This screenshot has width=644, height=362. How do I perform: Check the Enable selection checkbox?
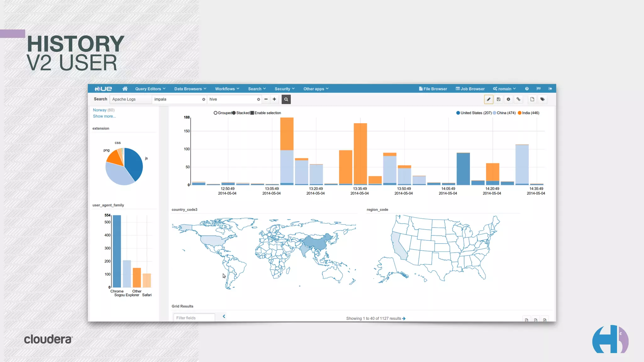point(252,113)
